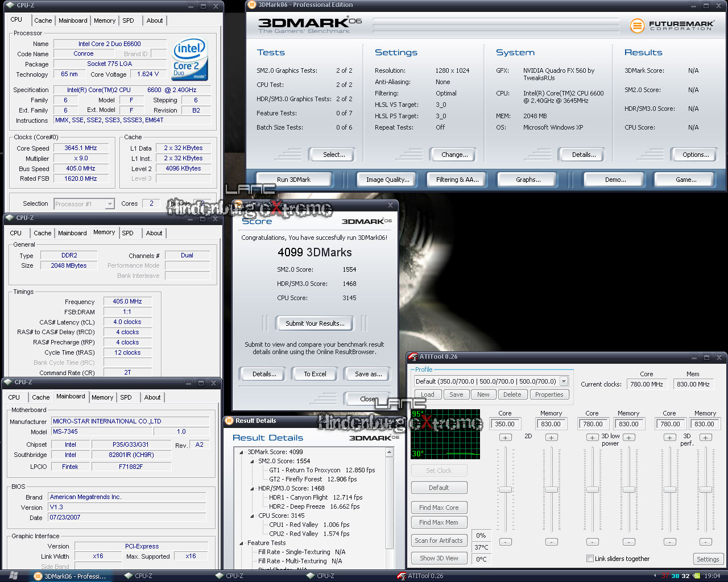
Task: Click the 3D perf. Core slider handle
Action: pyautogui.click(x=669, y=489)
